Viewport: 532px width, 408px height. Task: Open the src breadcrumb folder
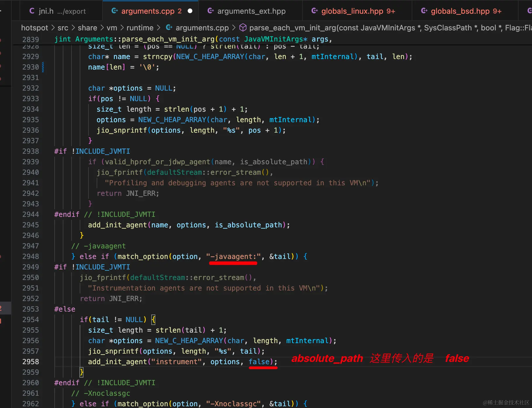(x=63, y=28)
